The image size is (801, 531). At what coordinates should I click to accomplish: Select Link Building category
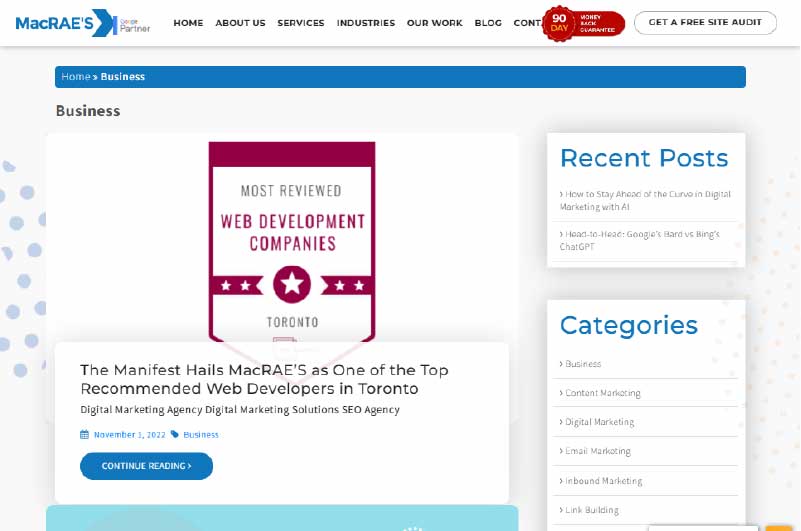[592, 510]
